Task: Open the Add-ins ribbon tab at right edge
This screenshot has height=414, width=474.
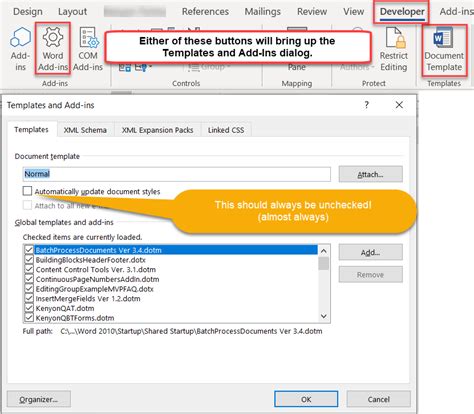Action: (x=456, y=12)
